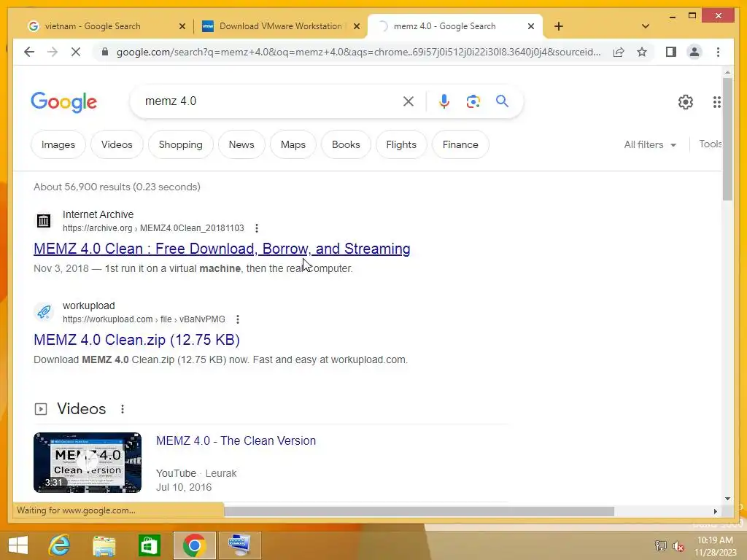Click the muted volume tray icon
The height and width of the screenshot is (560, 747).
coord(678,545)
